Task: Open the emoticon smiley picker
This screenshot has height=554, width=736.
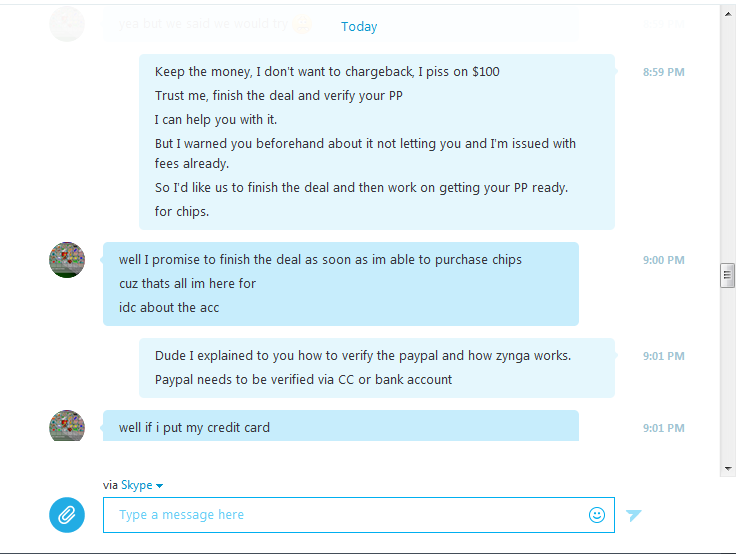Action: [597, 515]
